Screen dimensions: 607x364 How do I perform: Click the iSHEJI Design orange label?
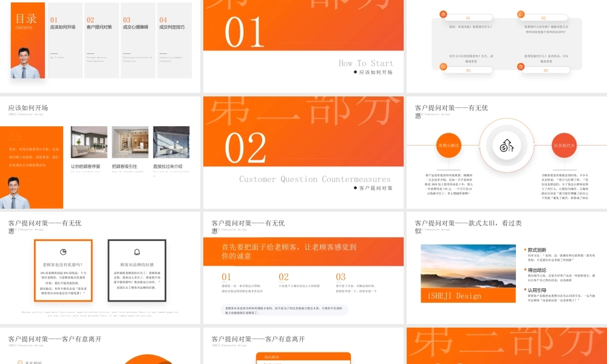[468, 295]
